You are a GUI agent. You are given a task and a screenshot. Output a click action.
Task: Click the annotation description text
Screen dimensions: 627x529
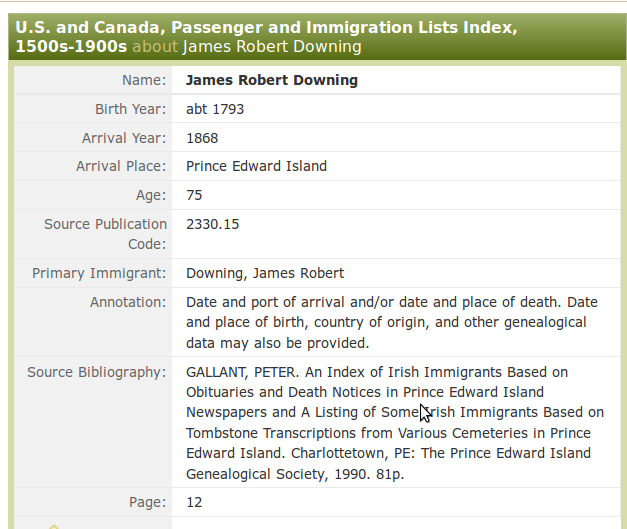(391, 322)
